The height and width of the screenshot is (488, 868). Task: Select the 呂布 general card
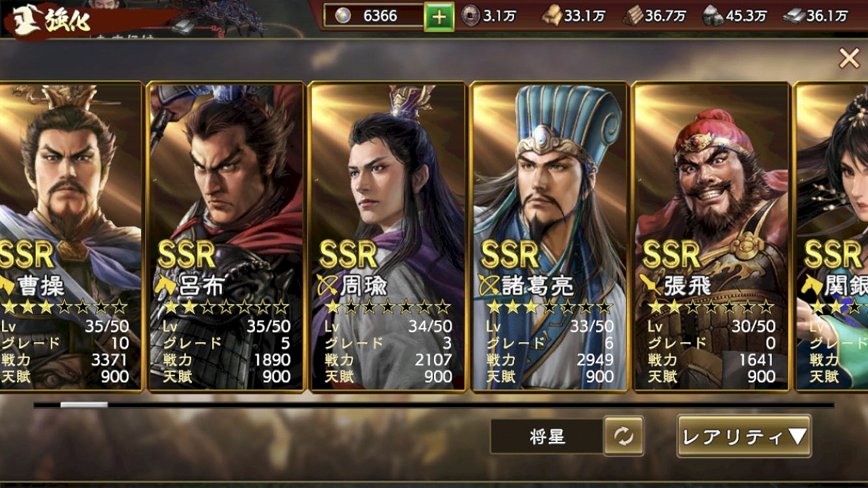226,236
